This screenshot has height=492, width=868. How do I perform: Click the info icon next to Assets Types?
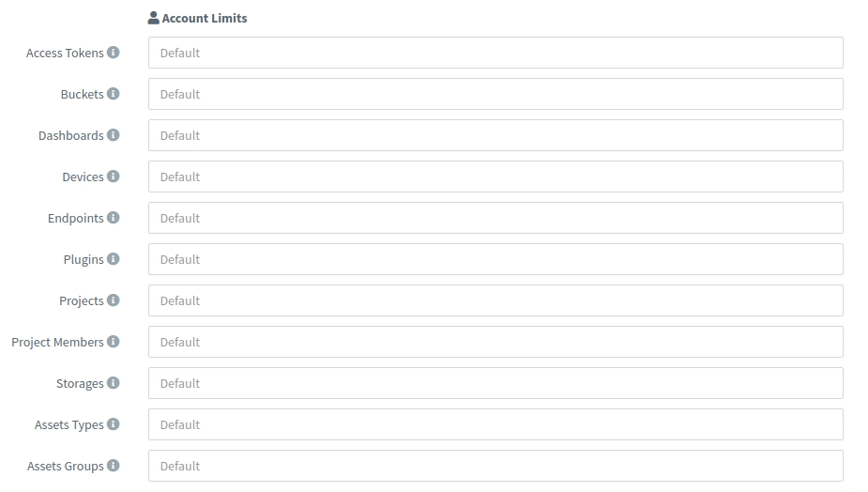[x=114, y=424]
